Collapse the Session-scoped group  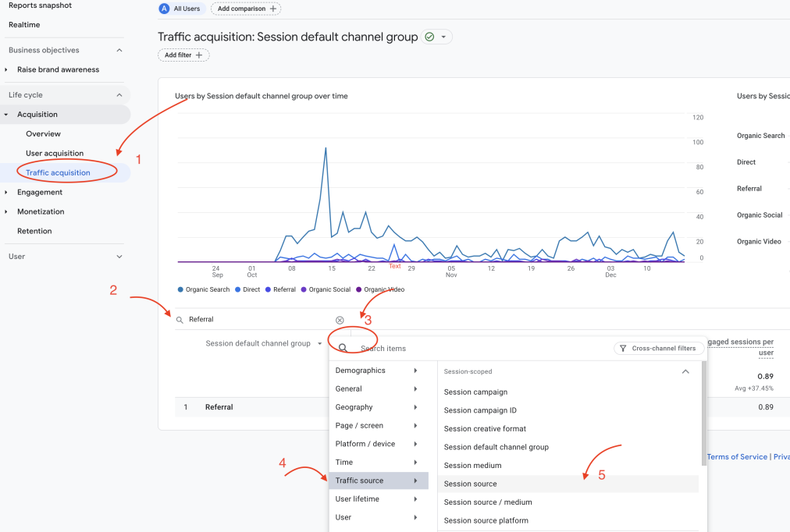pos(685,372)
